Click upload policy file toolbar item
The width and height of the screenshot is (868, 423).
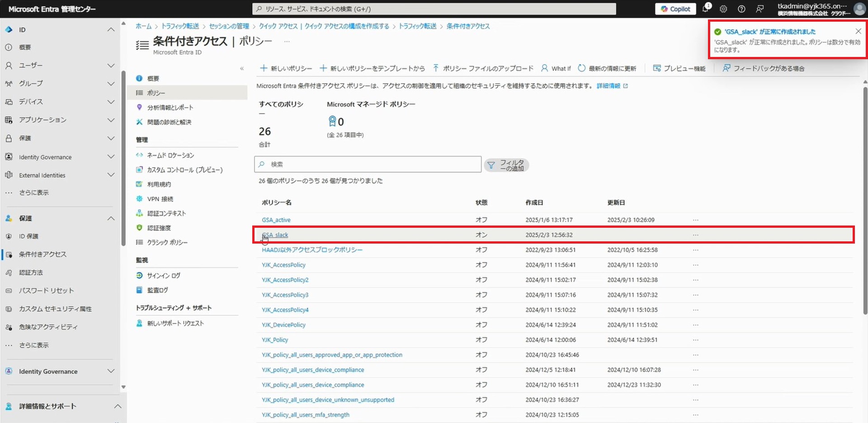pos(483,68)
